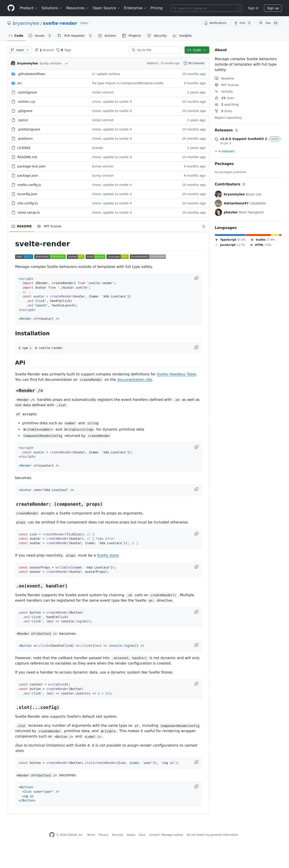Click the TypeScript language bar segment
Screen dimensions: 289x868
[x=230, y=235]
